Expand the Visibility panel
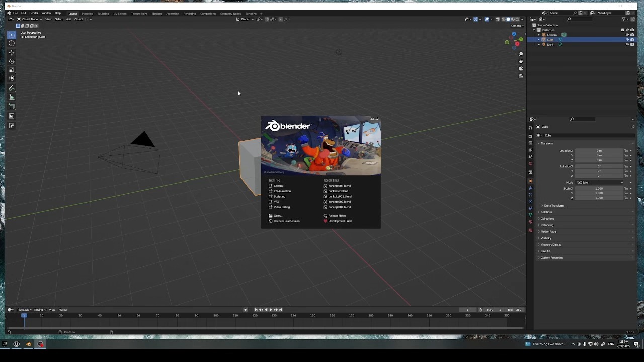The width and height of the screenshot is (644, 362). tap(546, 238)
